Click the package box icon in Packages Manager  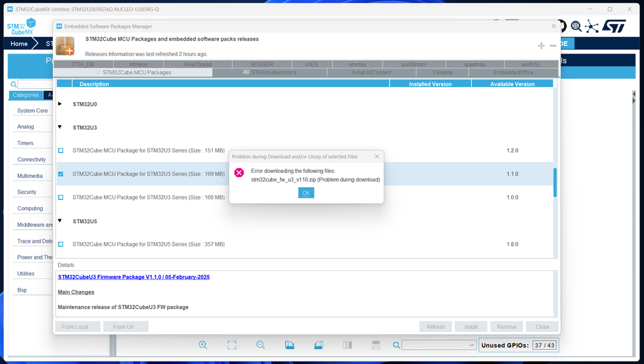click(65, 46)
